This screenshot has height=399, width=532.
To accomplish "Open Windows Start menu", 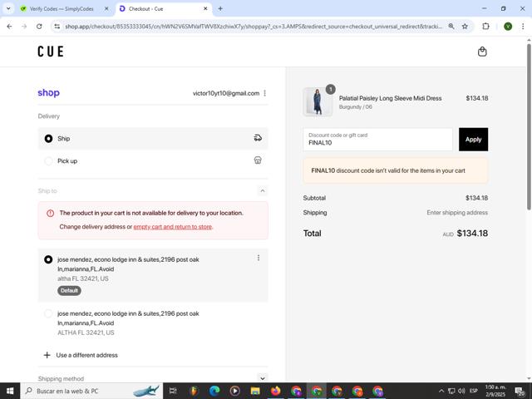I will click(x=10, y=391).
